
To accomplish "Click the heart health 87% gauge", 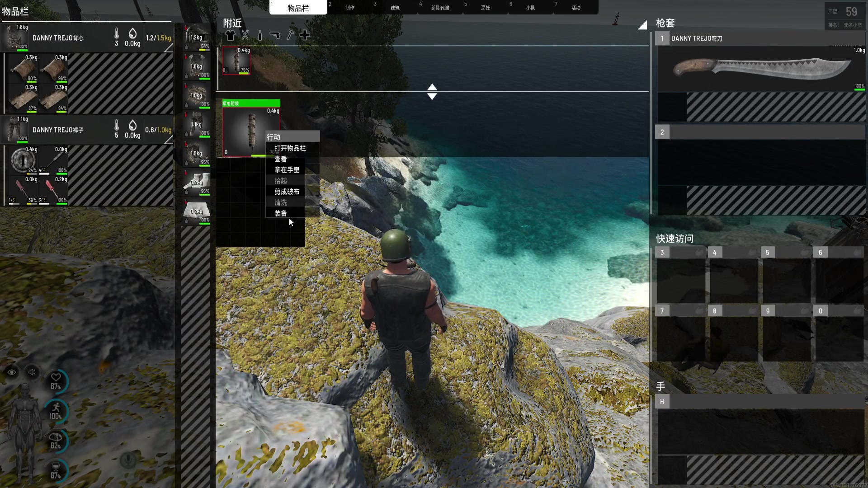I will pos(56,381).
